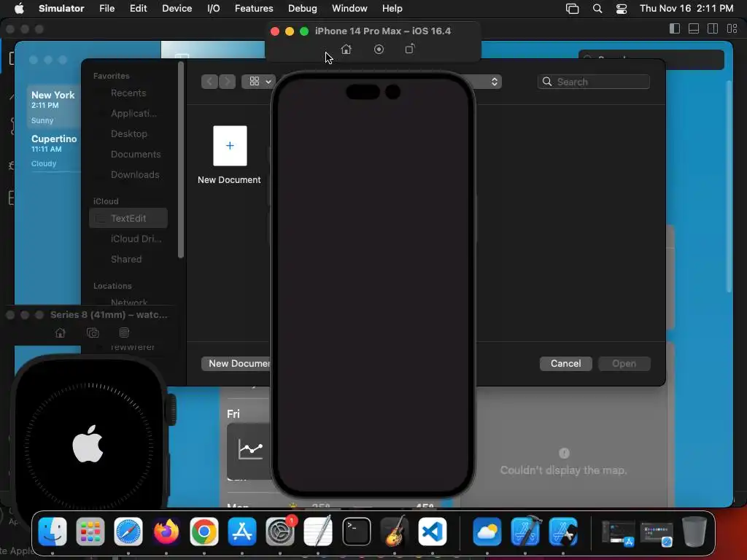Open the Debug menu
The width and height of the screenshot is (747, 560).
[x=303, y=8]
